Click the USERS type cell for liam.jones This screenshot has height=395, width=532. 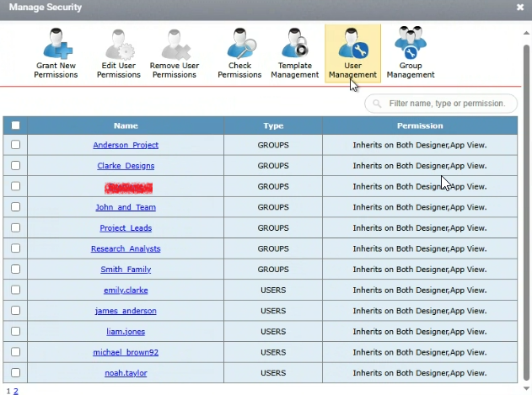[x=273, y=332]
